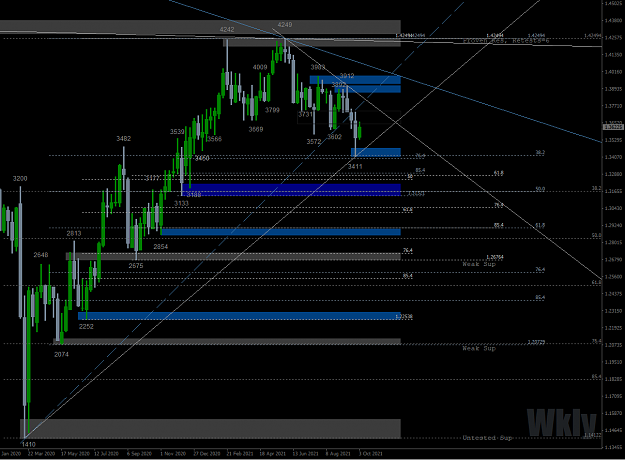
Task: Click the 3912 high label
Action: (347, 76)
